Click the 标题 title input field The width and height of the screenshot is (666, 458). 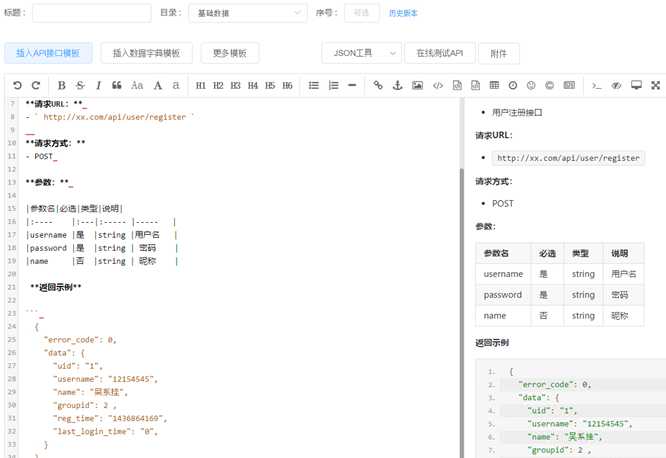[x=92, y=13]
